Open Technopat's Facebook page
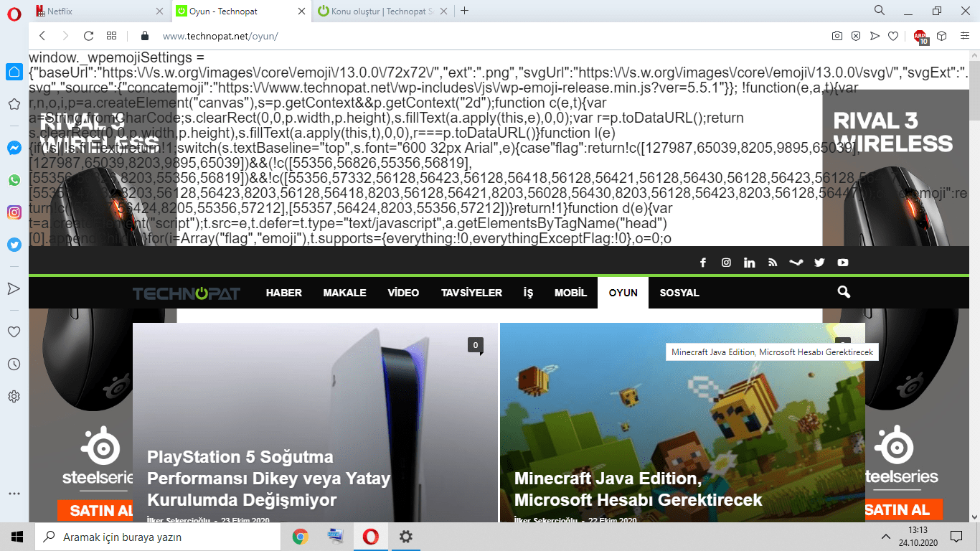 pyautogui.click(x=703, y=263)
